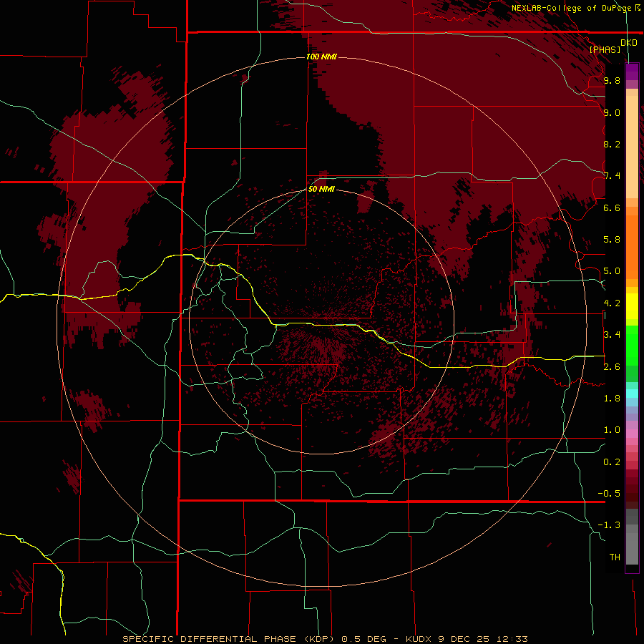Select the -0.5 scale value

click(x=609, y=494)
